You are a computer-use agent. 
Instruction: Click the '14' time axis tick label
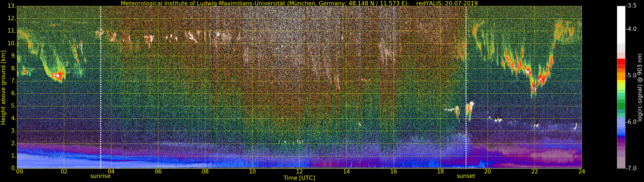tap(346, 171)
